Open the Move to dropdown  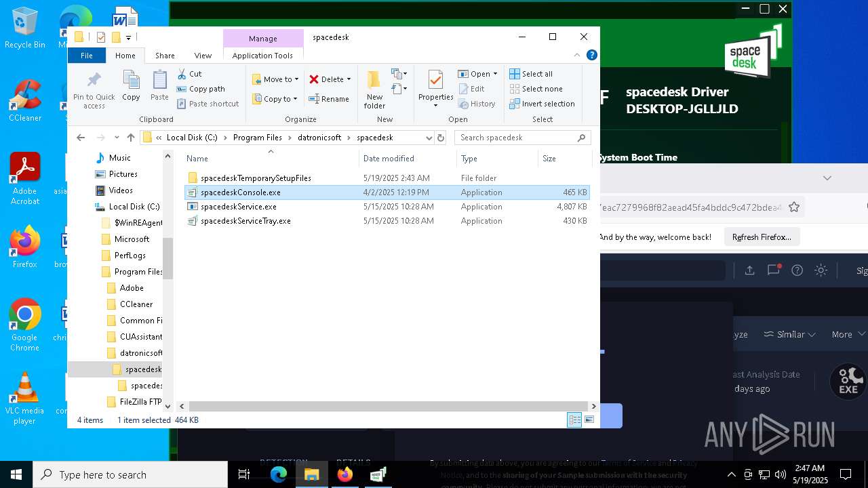coord(275,79)
